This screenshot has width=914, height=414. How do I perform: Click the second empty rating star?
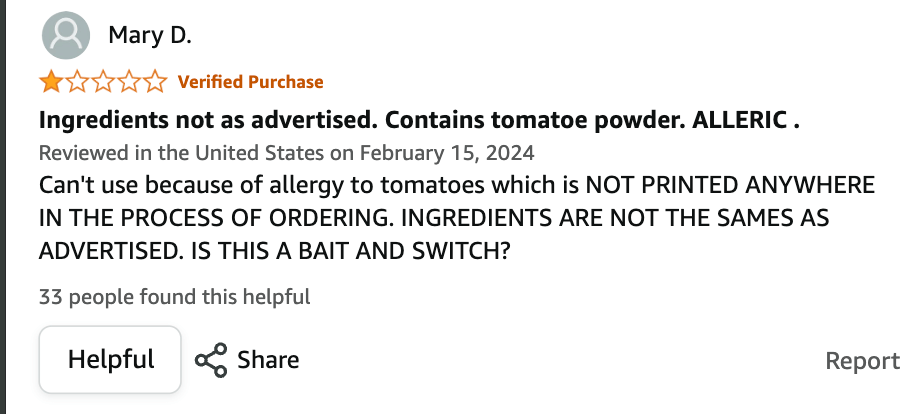[x=76, y=82]
